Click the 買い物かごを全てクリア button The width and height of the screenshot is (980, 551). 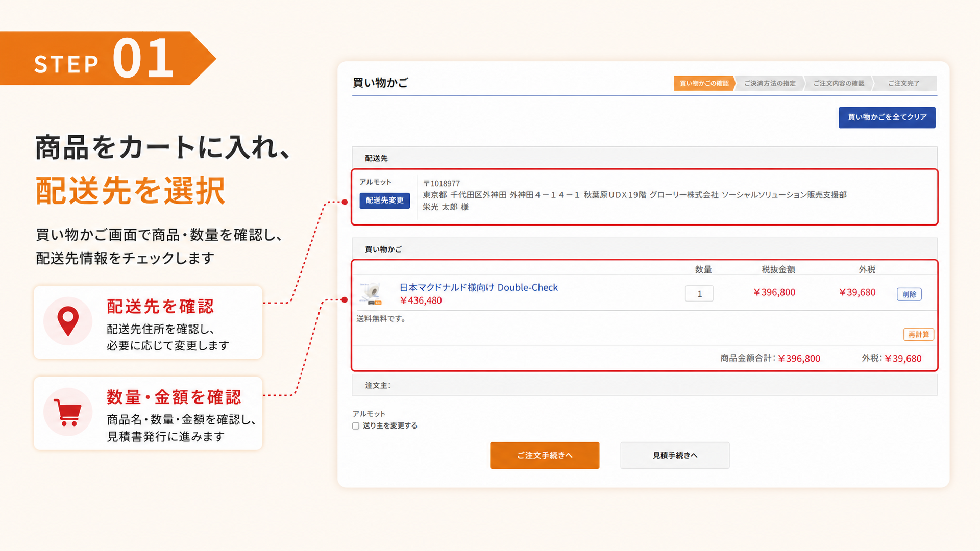click(x=887, y=117)
